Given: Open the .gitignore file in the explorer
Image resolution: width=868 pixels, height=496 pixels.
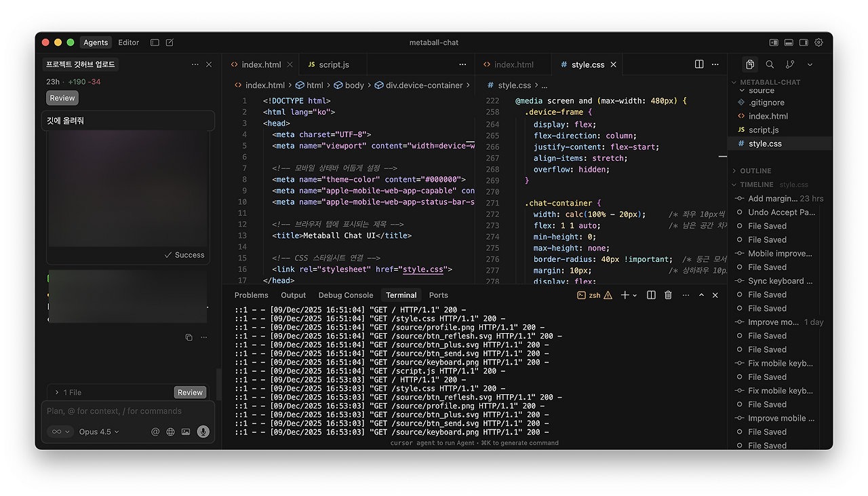Looking at the screenshot, I should pos(766,102).
